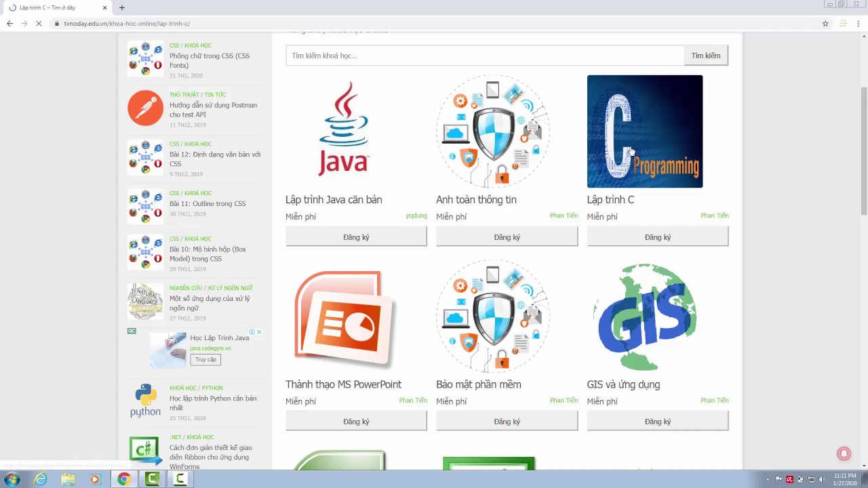Switch to Chrome in the taskbar
868x488 pixels.
(123, 480)
